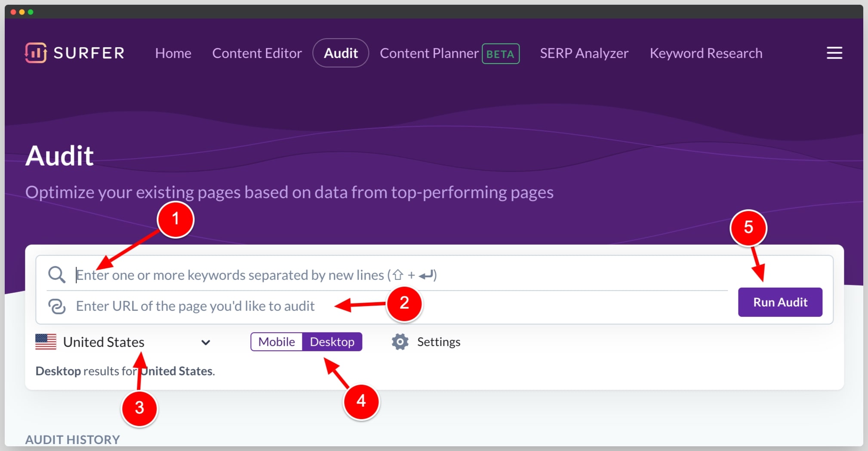Select the Audit tab
868x451 pixels.
tap(340, 53)
